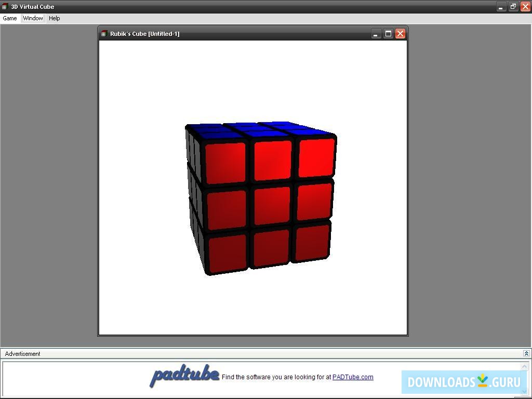Click the 3D Virtual Cube app icon
Screen dimensions: 532x399
(x=4, y=6)
